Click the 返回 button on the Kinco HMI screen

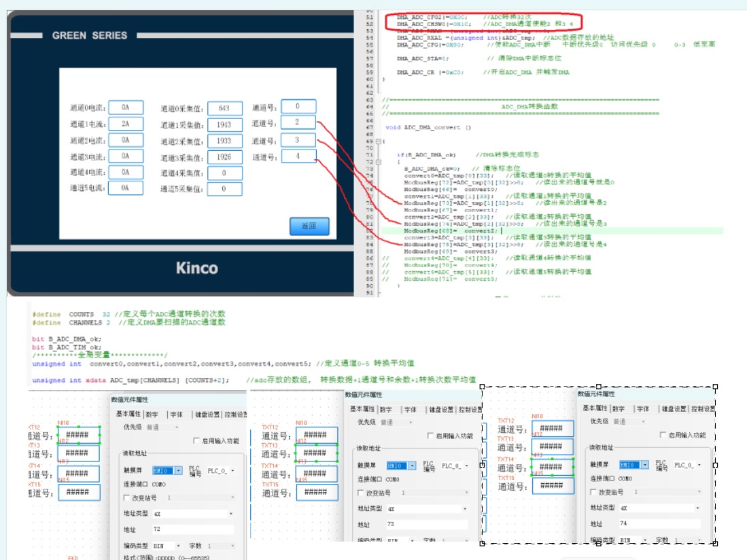tap(309, 226)
